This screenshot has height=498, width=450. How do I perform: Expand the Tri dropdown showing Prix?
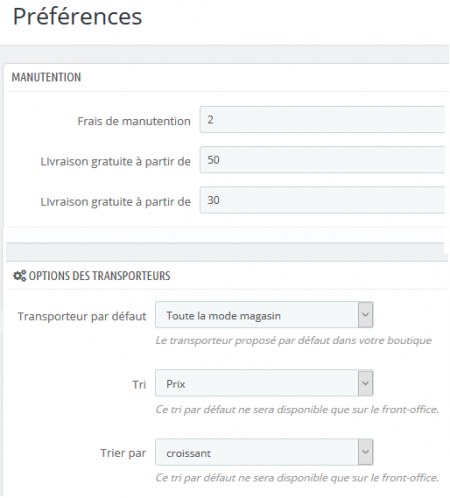pyautogui.click(x=264, y=383)
